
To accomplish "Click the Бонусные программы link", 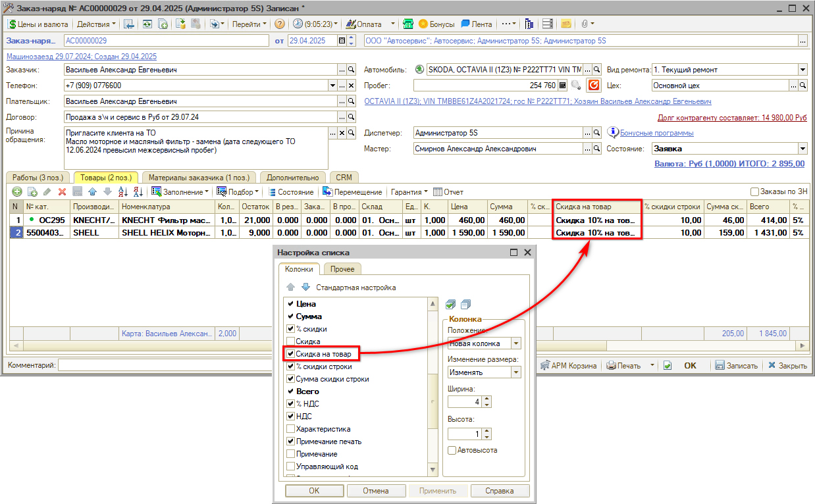I will (656, 133).
